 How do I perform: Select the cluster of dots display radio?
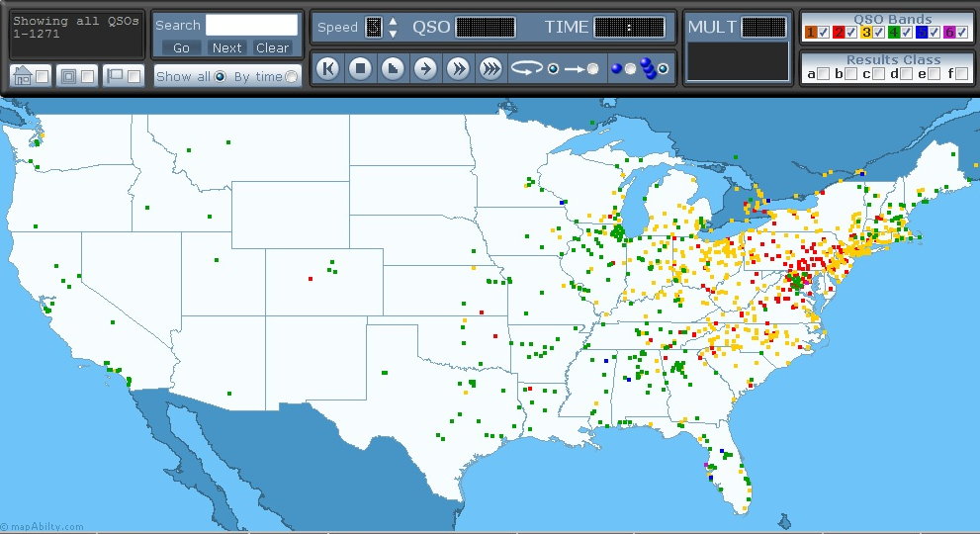[663, 69]
